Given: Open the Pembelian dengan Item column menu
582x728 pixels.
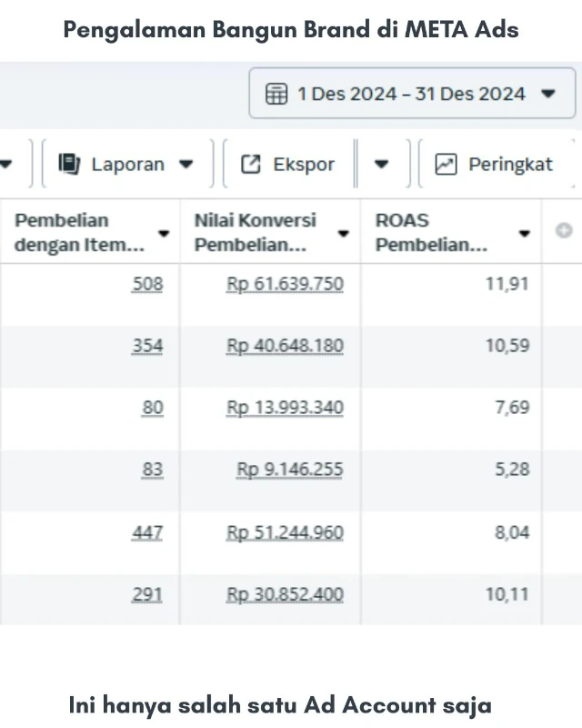Looking at the screenshot, I should tap(164, 234).
